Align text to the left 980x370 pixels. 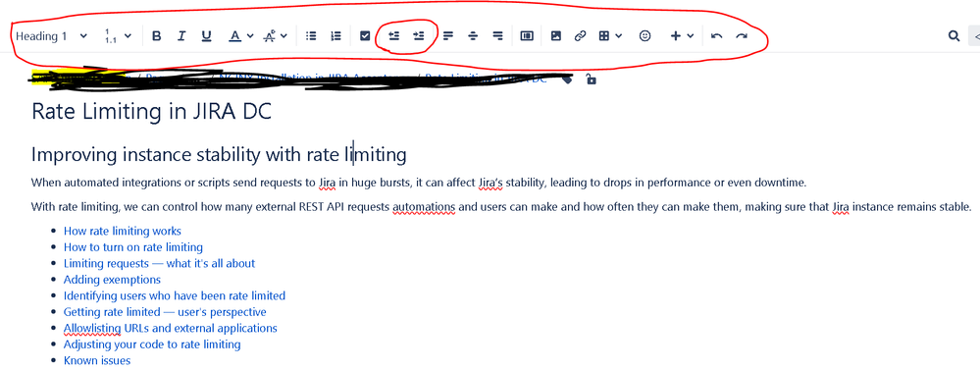point(447,36)
